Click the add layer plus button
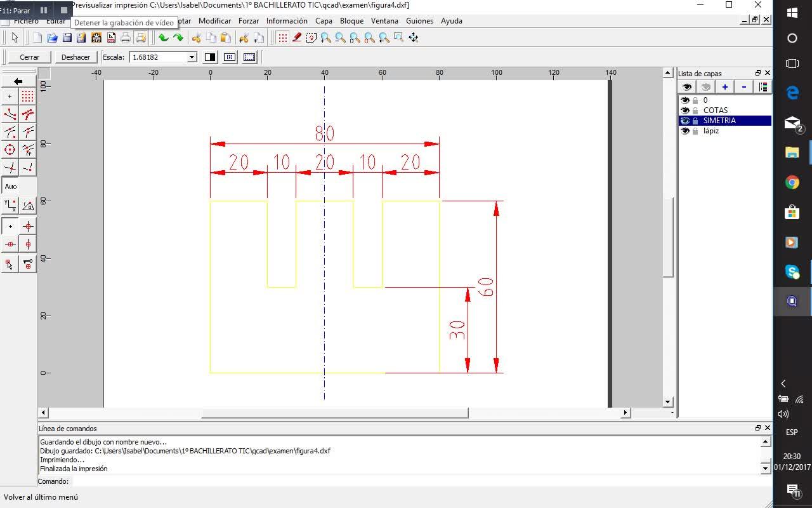812x508 pixels. (724, 87)
